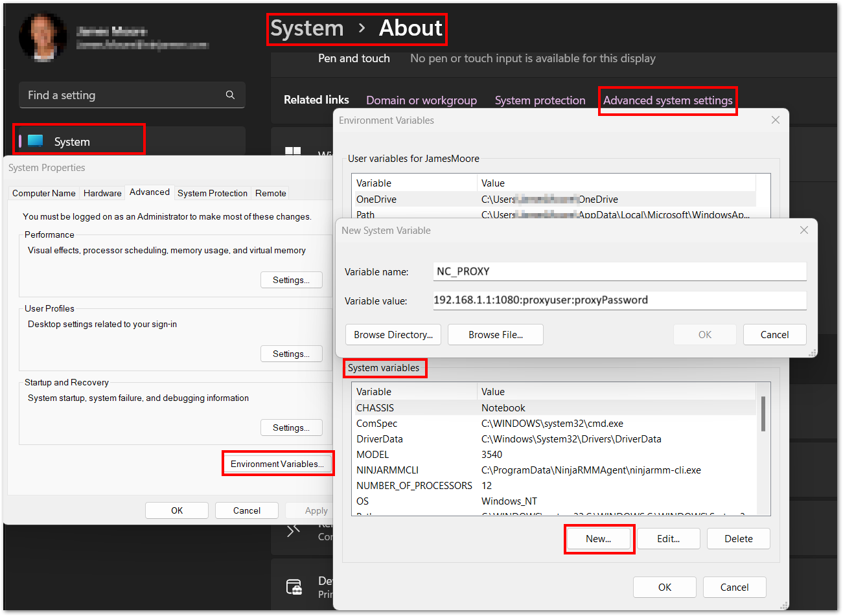
Task: Click the Browse Directory button
Action: pos(393,334)
